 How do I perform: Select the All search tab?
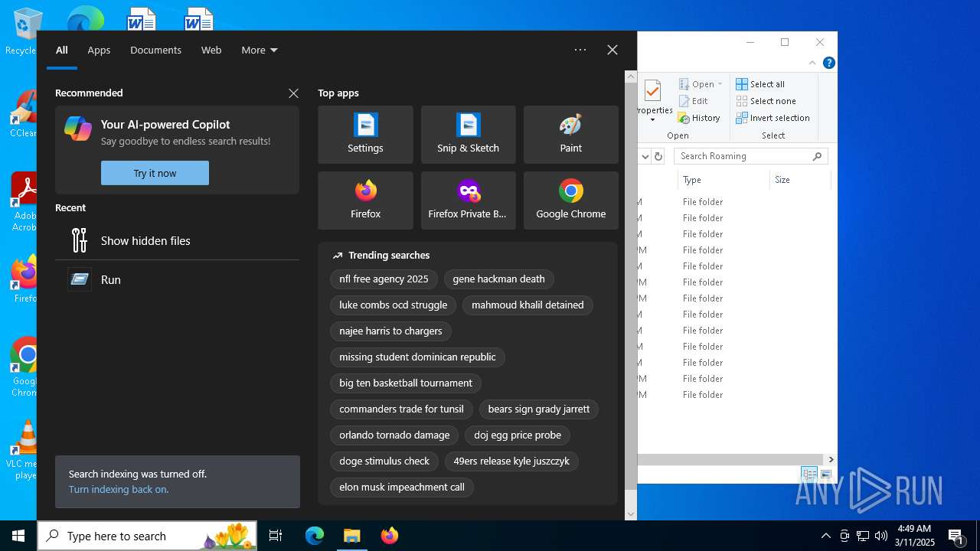[x=62, y=50]
